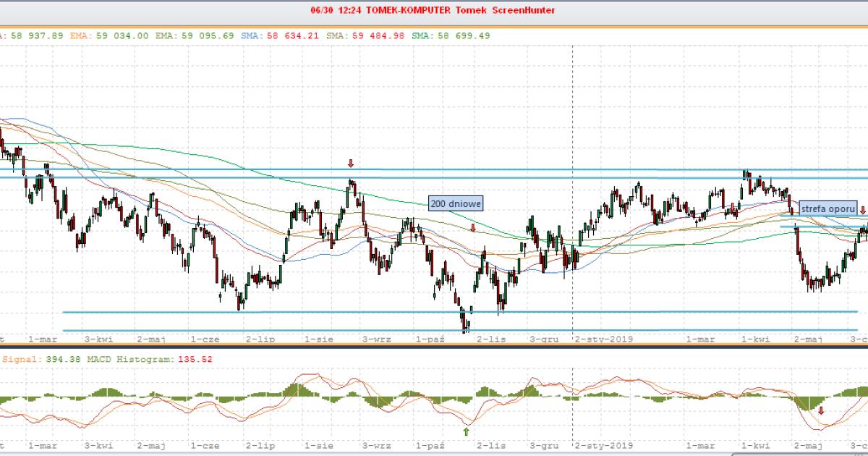Image resolution: width=868 pixels, height=456 pixels.
Task: Select the '200 dniowe' text annotation
Action: [456, 204]
